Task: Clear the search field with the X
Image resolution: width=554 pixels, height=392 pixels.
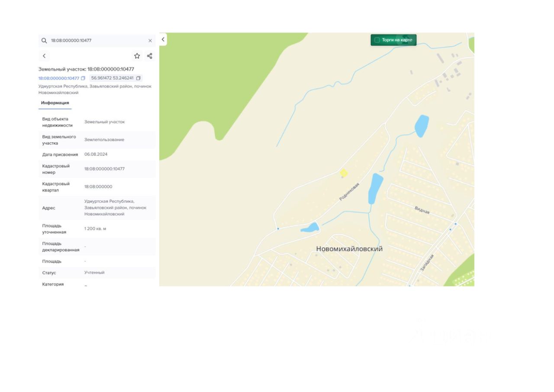Action: point(150,41)
